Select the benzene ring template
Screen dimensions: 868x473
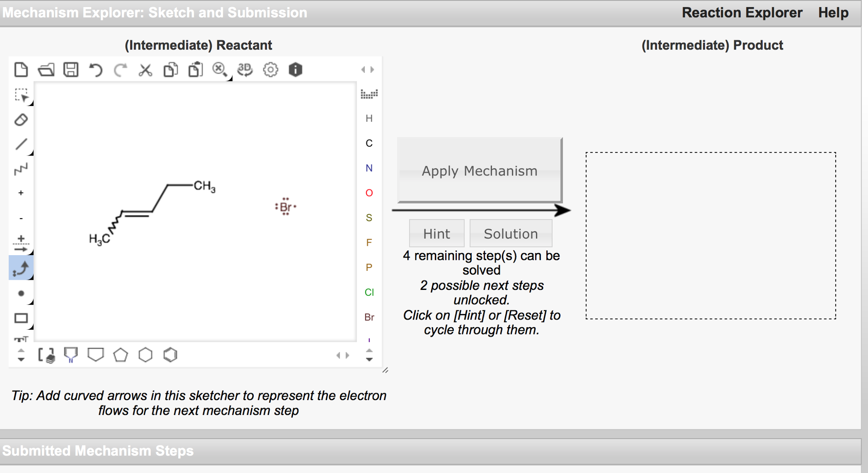coord(170,355)
